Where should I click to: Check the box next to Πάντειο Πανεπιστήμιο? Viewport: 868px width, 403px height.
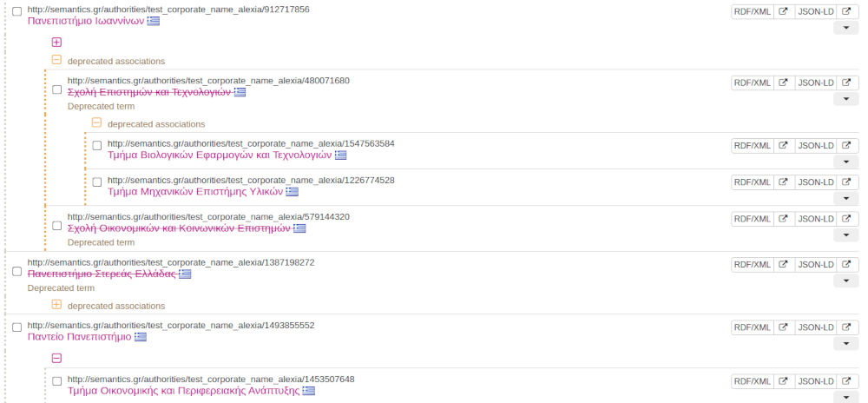[16, 327]
